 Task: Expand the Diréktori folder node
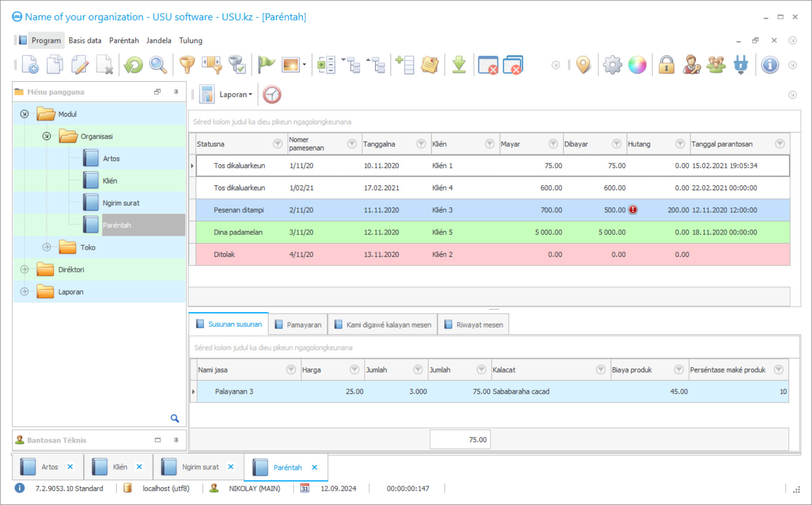pos(24,270)
